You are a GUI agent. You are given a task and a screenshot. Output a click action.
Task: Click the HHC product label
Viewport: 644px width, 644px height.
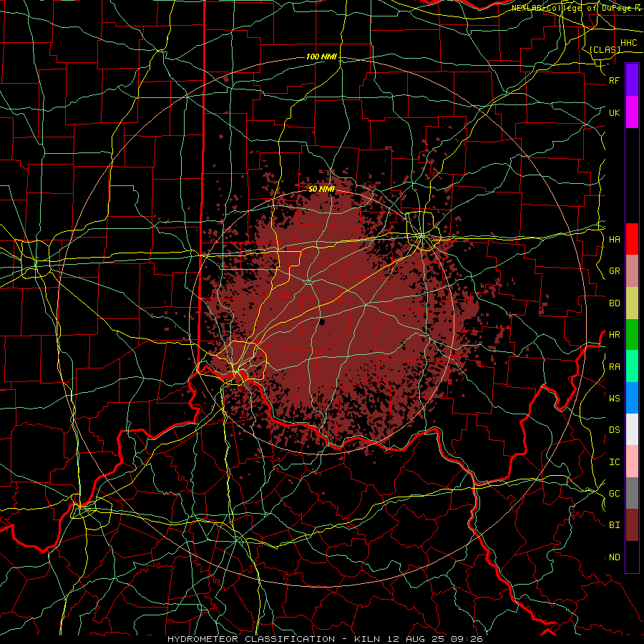point(628,43)
